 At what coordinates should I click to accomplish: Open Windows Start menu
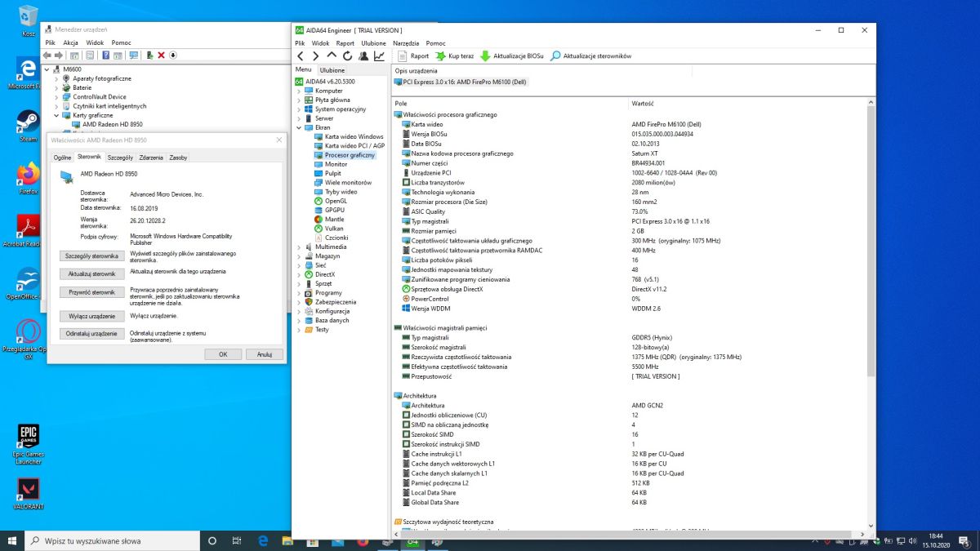[13, 541]
